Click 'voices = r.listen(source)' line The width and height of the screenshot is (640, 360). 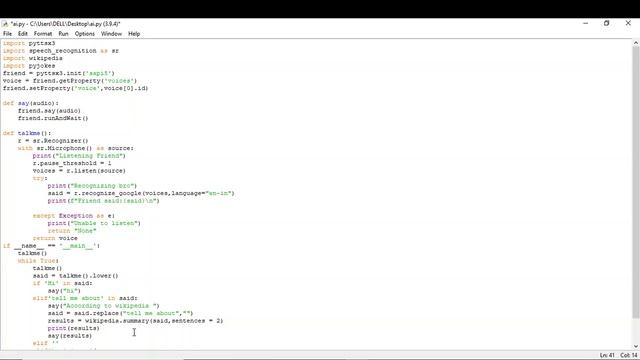(x=79, y=171)
